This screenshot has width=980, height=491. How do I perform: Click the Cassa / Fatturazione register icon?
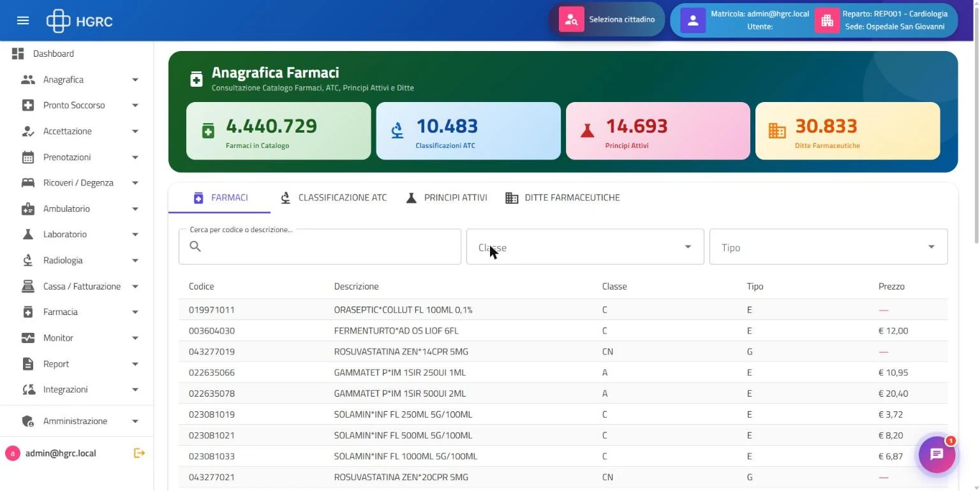(x=28, y=286)
